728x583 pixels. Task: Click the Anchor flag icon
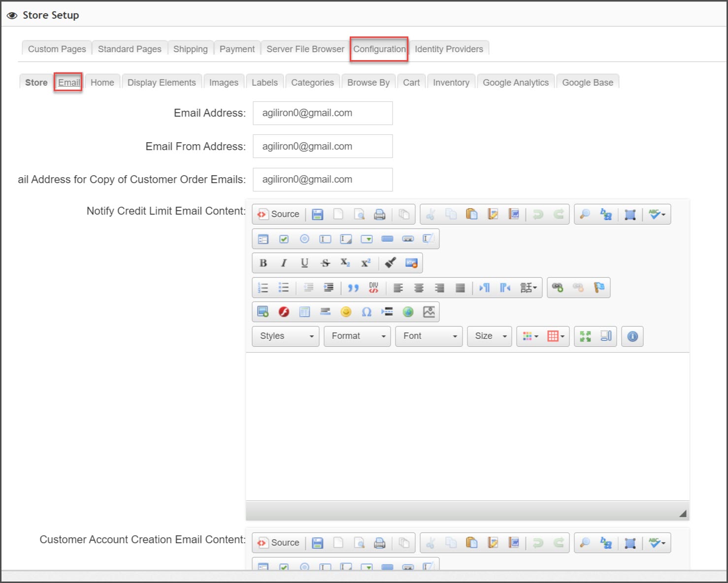point(599,288)
